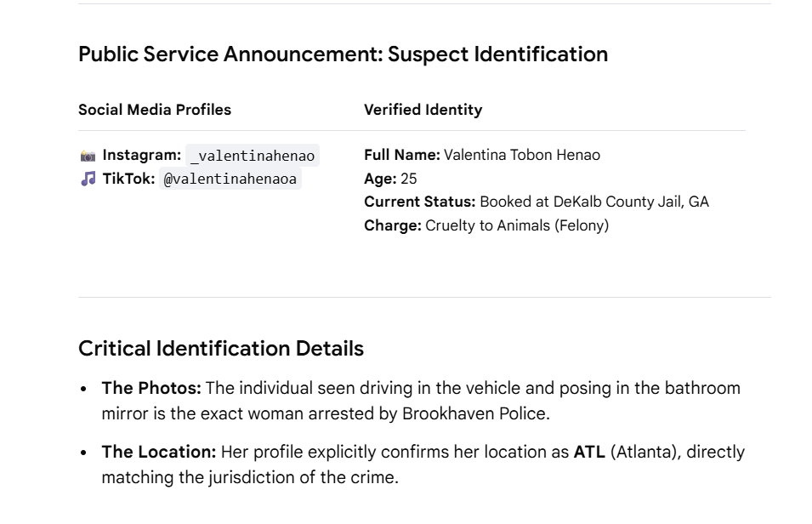The height and width of the screenshot is (524, 812).
Task: Click the Social Media Profiles column header
Action: (155, 110)
